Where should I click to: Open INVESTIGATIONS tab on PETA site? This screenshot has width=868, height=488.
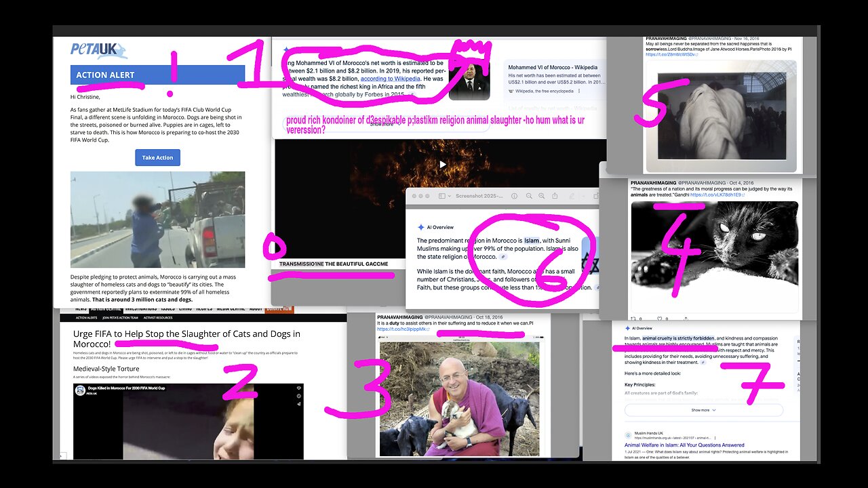(140, 308)
